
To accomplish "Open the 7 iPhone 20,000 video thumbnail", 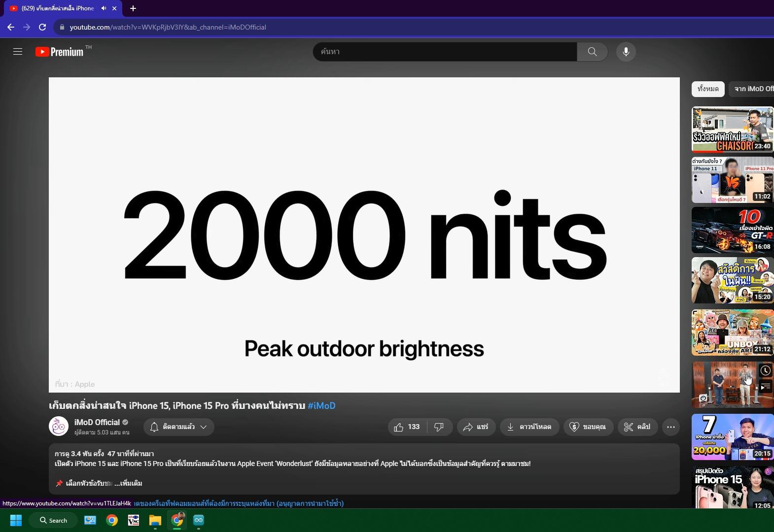I will 733,437.
